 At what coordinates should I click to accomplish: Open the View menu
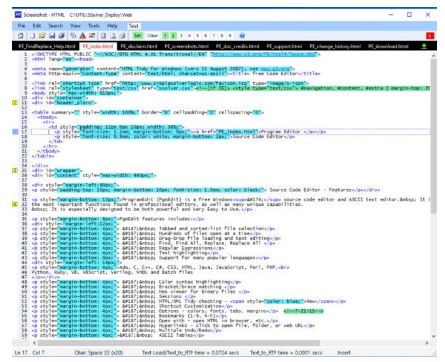[75, 26]
